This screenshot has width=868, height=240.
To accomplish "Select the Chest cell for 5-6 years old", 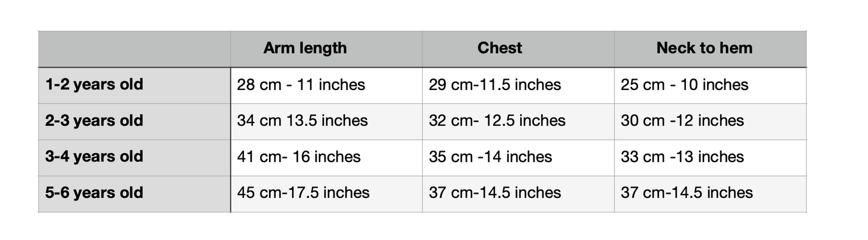I will [x=494, y=193].
